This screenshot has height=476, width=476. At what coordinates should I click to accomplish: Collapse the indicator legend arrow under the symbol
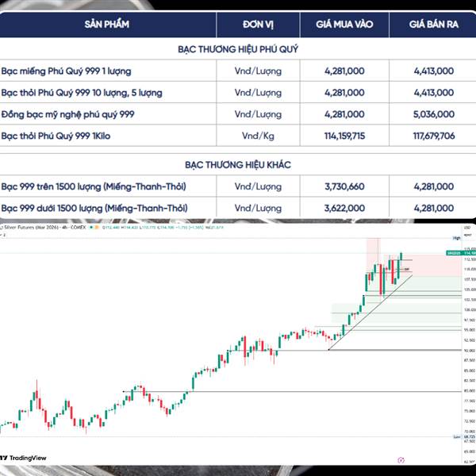coord(2,235)
